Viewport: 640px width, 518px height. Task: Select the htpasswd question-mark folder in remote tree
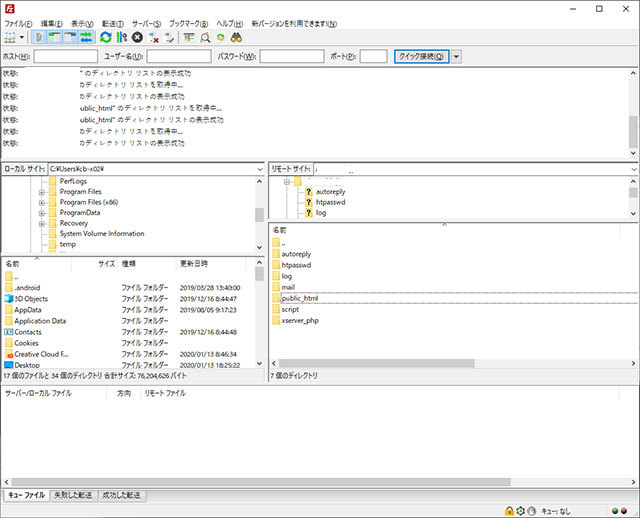(x=309, y=202)
